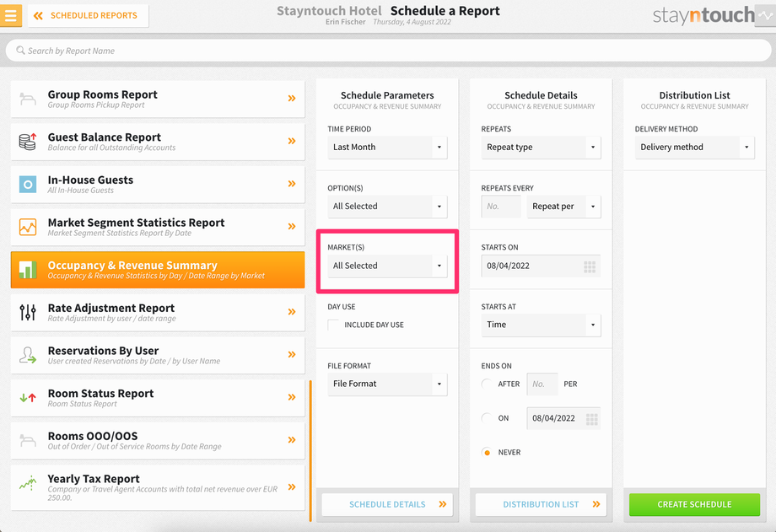Select the Guest Balance Report item
The height and width of the screenshot is (532, 776).
click(158, 142)
